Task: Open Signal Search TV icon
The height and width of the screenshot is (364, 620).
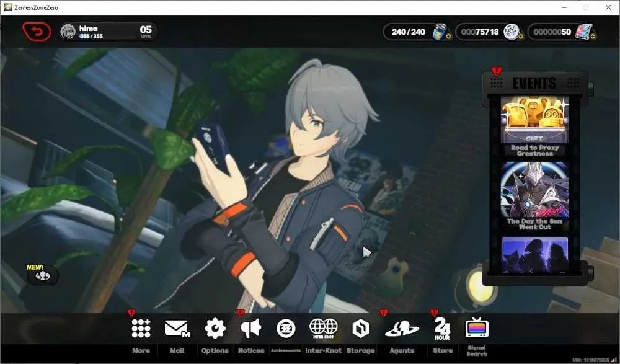Action: 477,328
